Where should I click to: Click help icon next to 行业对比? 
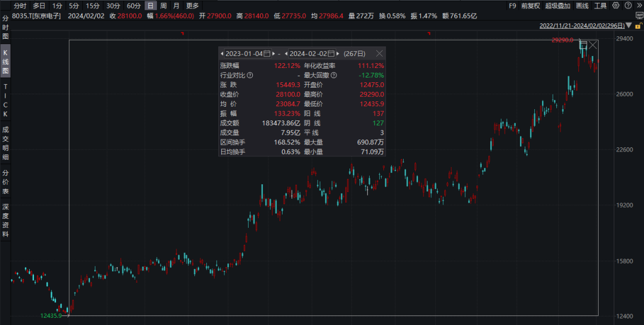(250, 76)
